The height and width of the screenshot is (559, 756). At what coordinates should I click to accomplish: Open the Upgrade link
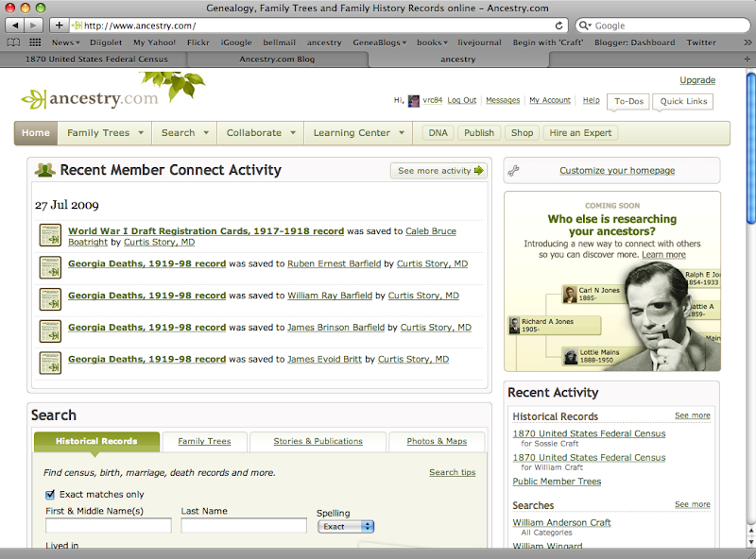pyautogui.click(x=697, y=80)
